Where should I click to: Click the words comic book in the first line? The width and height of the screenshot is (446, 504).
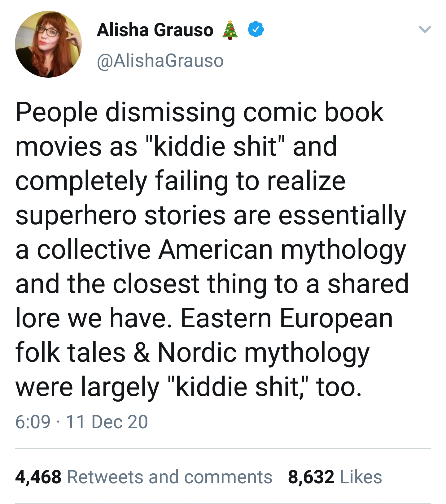pos(313,112)
